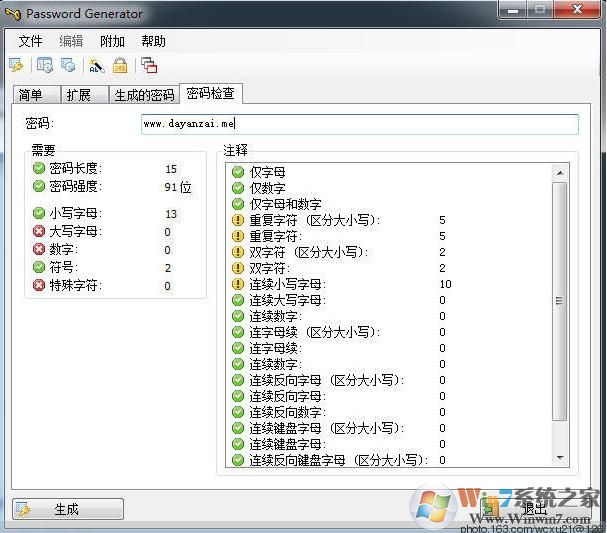This screenshot has height=533, width=607.
Task: Click the warning icon beside 连续小写字母
Action: click(x=238, y=284)
